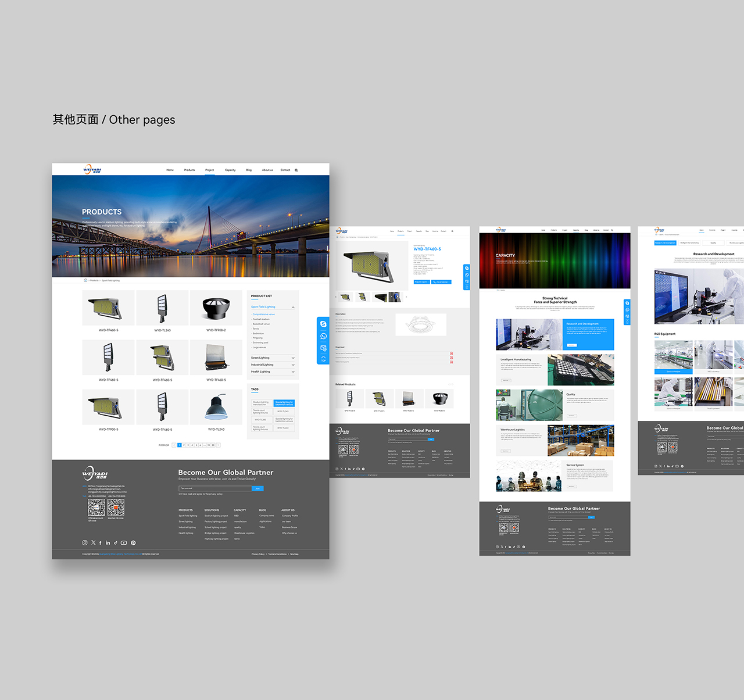Viewport: 744px width, 700px height.
Task: Go to the next page in pagination
Action: (x=219, y=445)
